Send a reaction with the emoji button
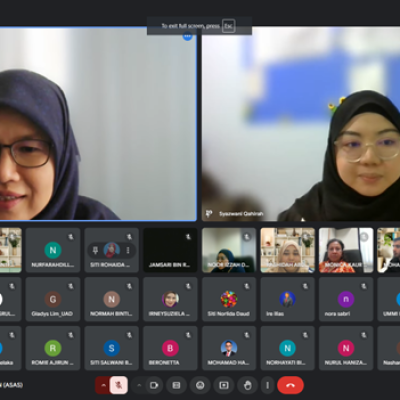400x400 pixels. [200, 385]
